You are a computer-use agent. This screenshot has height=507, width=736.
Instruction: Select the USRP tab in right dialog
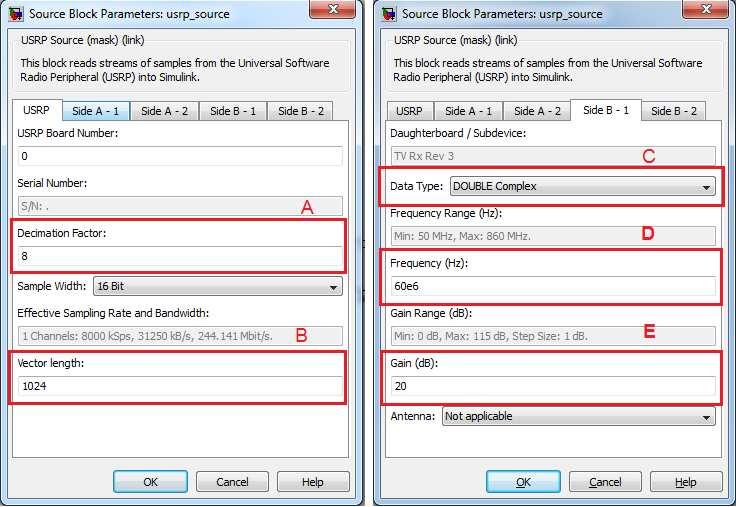(x=409, y=111)
